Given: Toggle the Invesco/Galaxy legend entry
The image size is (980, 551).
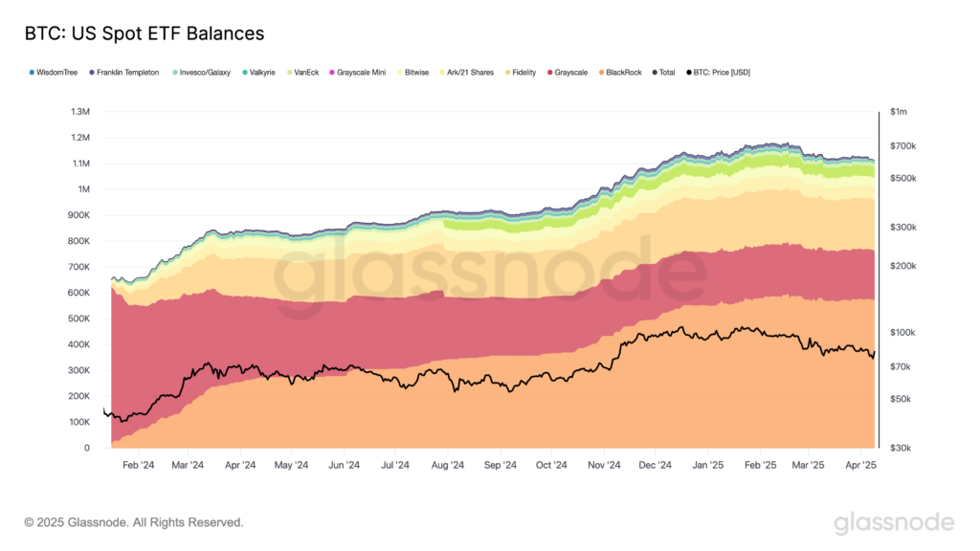Looking at the screenshot, I should (205, 73).
